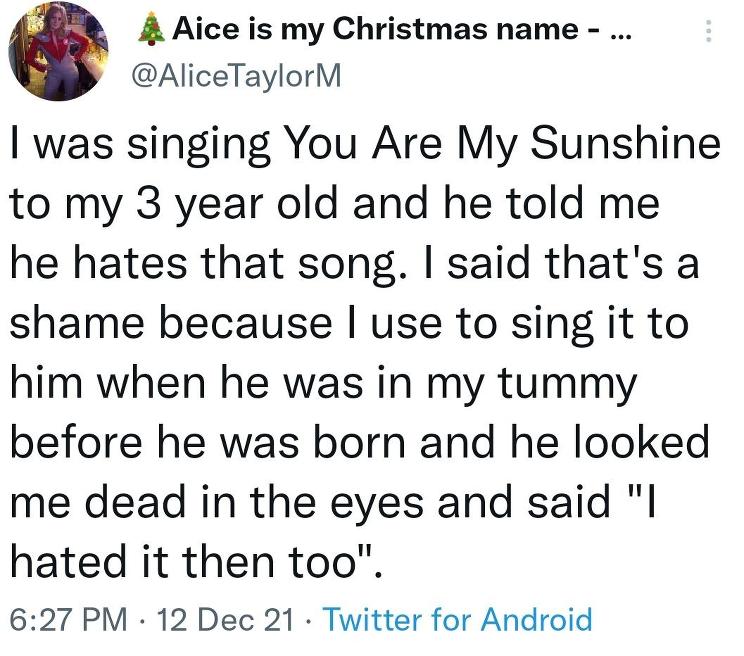Click the Christmas tree emoji icon

pos(150,31)
